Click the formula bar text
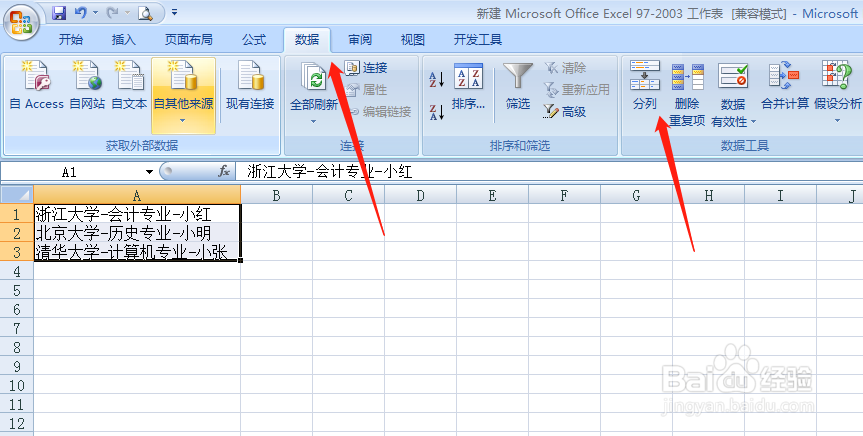The height and width of the screenshot is (436, 863). tap(329, 172)
